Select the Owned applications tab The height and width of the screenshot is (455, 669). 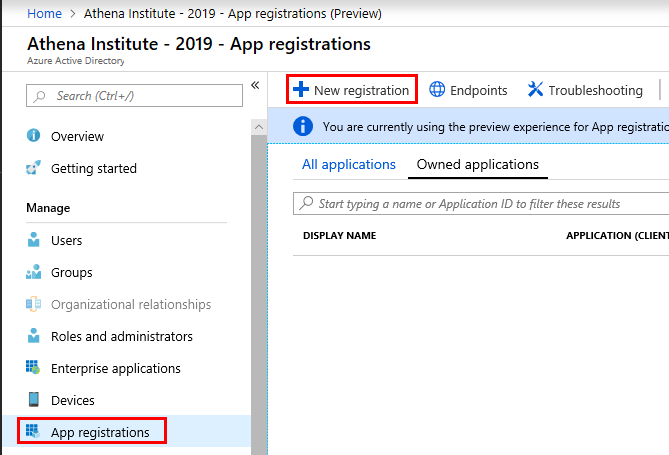(477, 164)
